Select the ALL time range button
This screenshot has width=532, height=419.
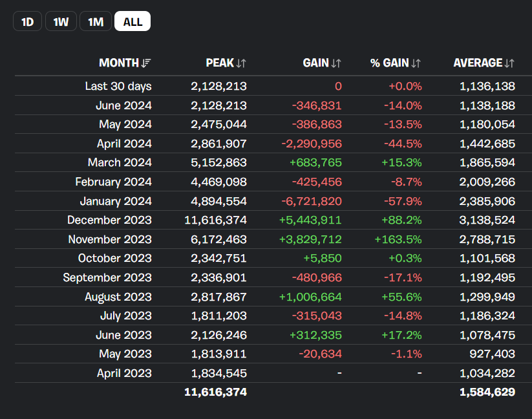coord(133,21)
